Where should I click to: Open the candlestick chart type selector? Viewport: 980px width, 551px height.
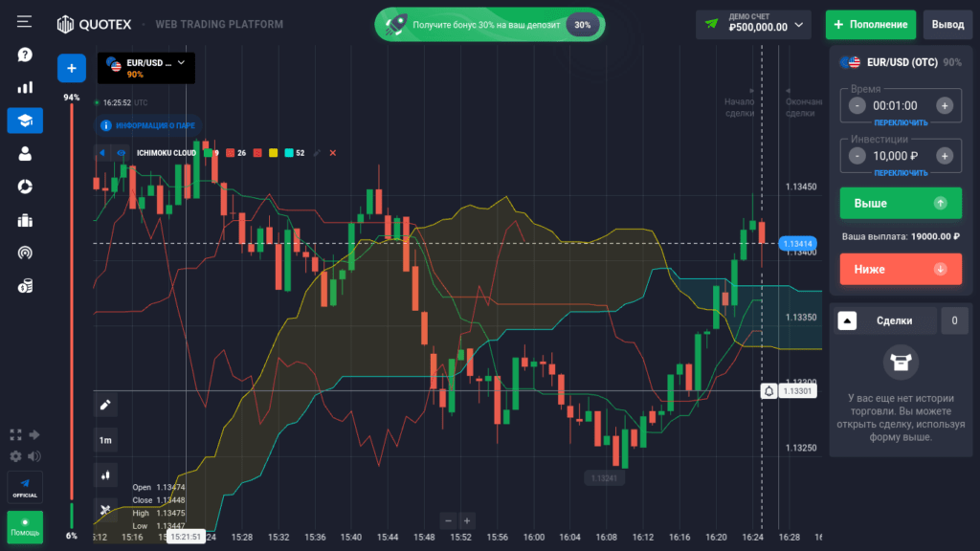click(106, 474)
